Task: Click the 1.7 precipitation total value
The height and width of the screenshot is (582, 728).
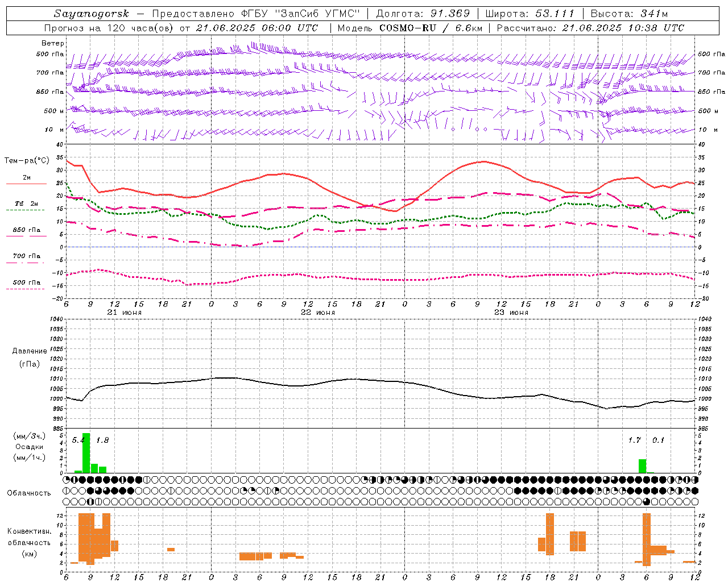Action: pyautogui.click(x=634, y=440)
